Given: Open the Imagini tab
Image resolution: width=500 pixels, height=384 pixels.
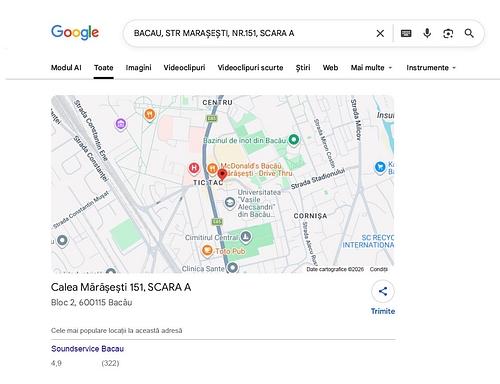Looking at the screenshot, I should click(138, 68).
